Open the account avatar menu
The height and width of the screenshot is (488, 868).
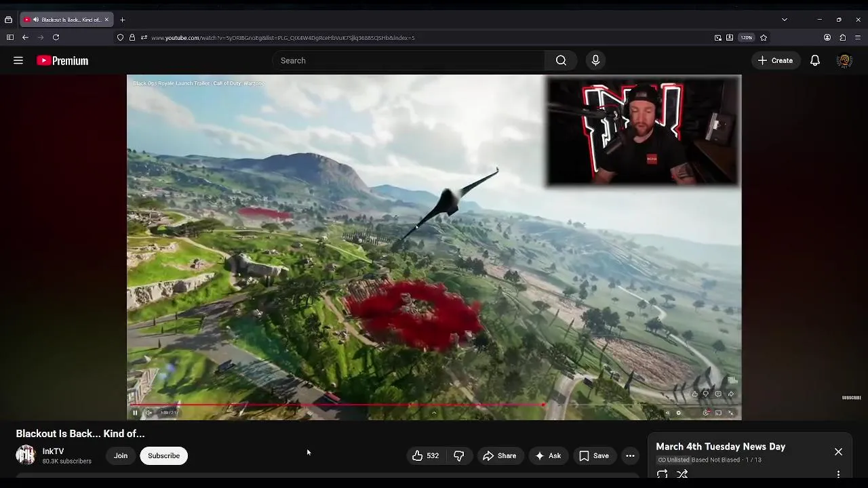click(x=844, y=60)
